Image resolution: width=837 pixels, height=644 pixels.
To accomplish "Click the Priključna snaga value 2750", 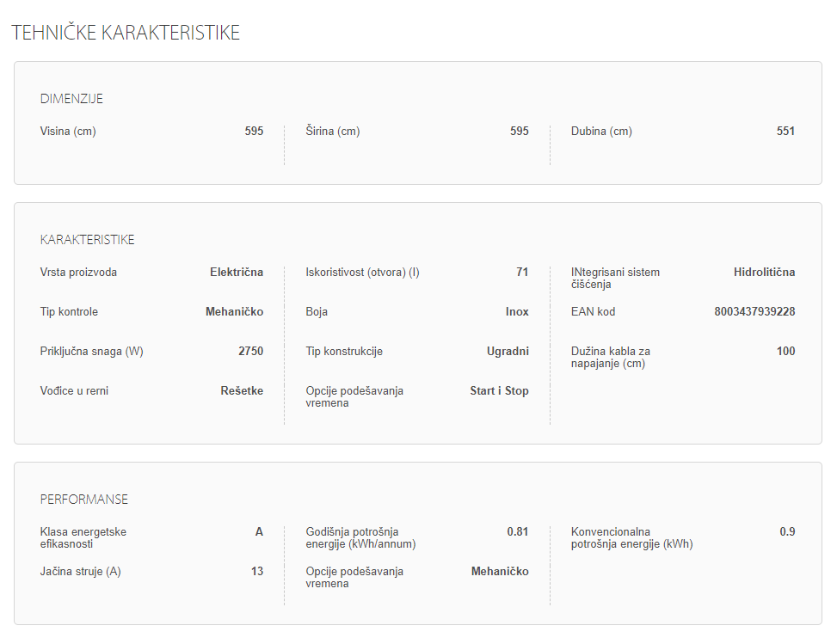I will (x=250, y=352).
